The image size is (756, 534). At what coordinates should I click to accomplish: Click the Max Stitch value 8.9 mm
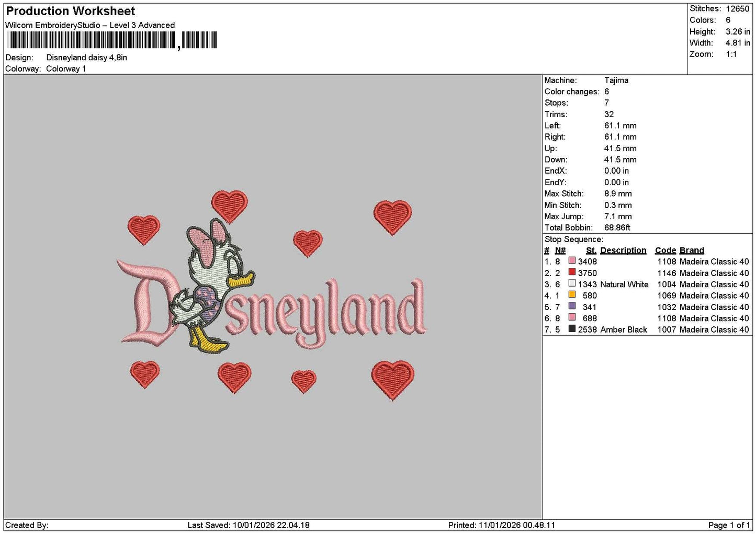pos(618,194)
